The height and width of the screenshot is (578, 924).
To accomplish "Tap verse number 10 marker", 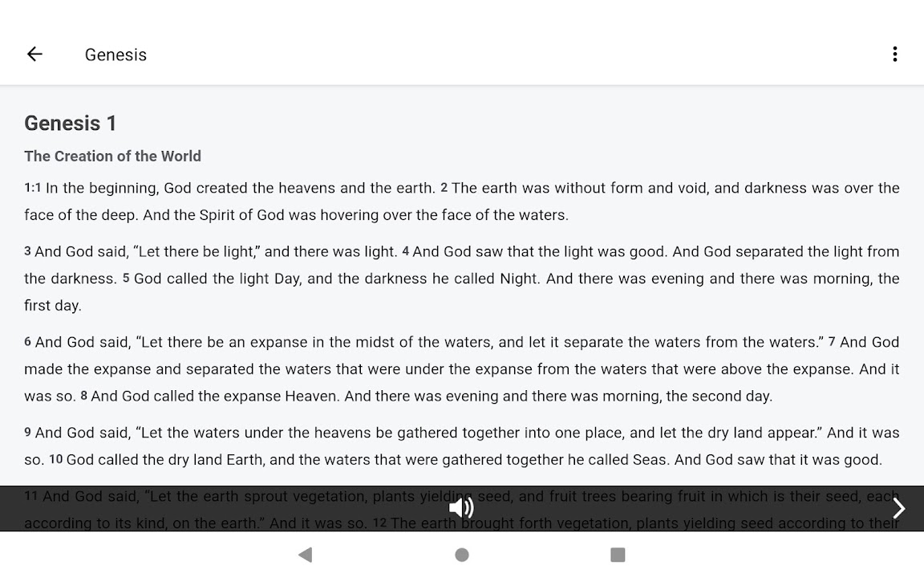I will 55,460.
